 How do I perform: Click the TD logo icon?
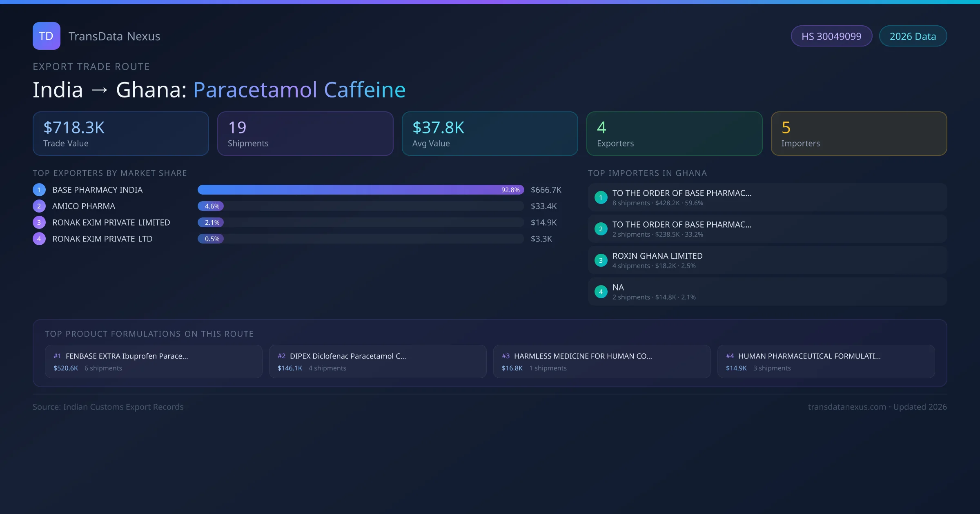46,36
